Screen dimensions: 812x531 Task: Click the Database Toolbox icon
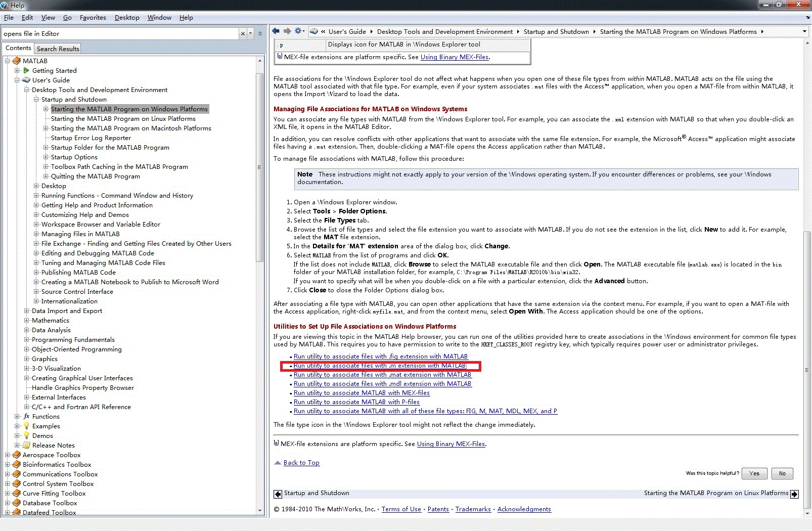[17, 503]
